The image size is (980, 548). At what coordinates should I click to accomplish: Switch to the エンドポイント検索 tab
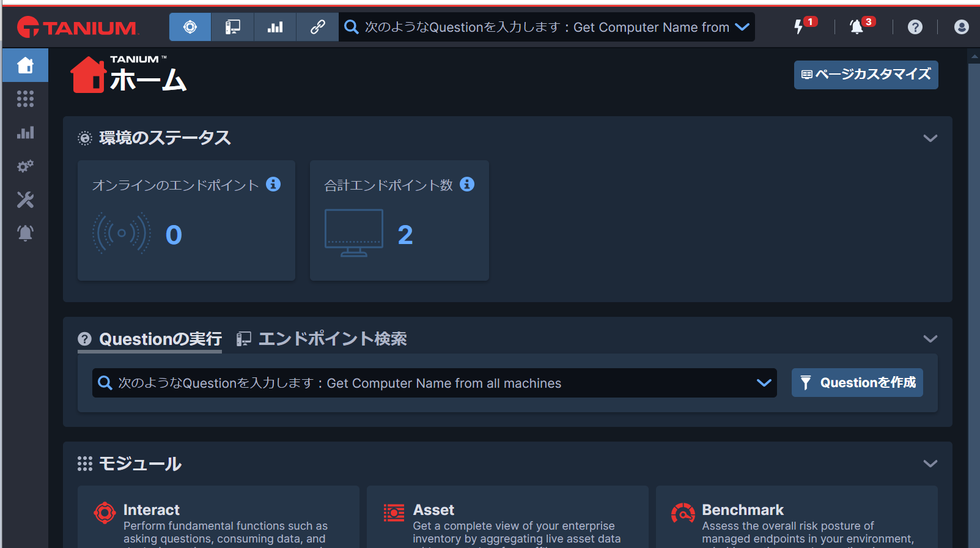tap(322, 339)
